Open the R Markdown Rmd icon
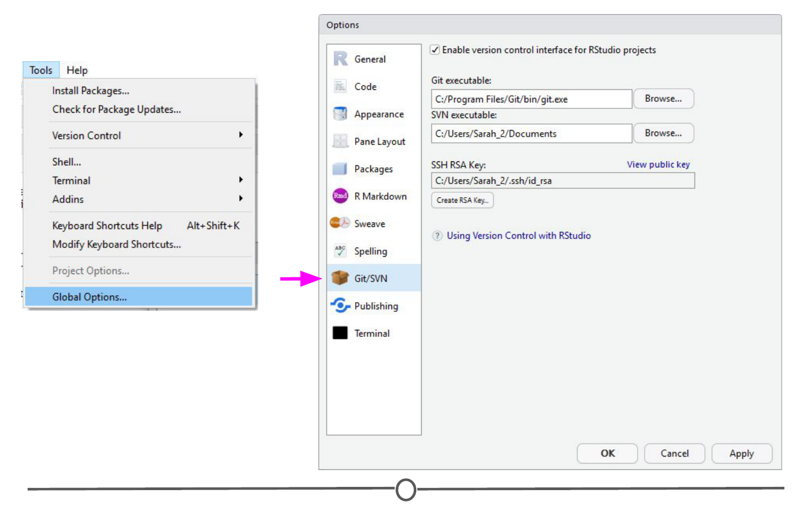The image size is (812, 508). click(x=340, y=196)
